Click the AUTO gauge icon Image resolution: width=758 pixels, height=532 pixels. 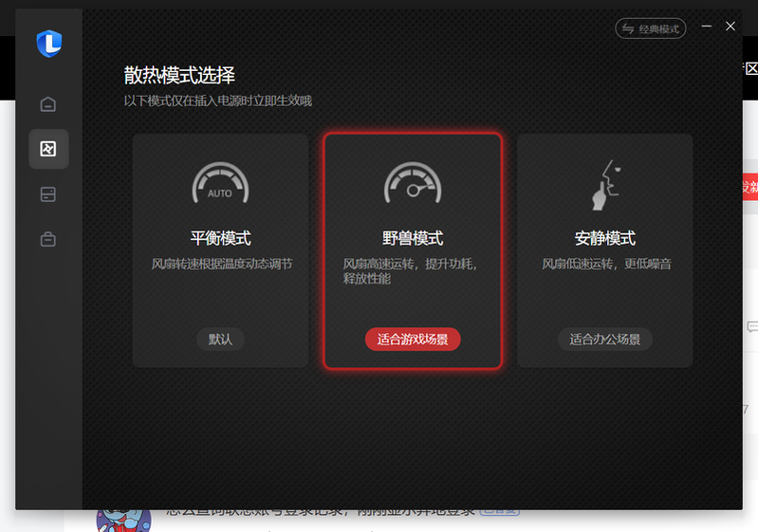click(x=220, y=185)
